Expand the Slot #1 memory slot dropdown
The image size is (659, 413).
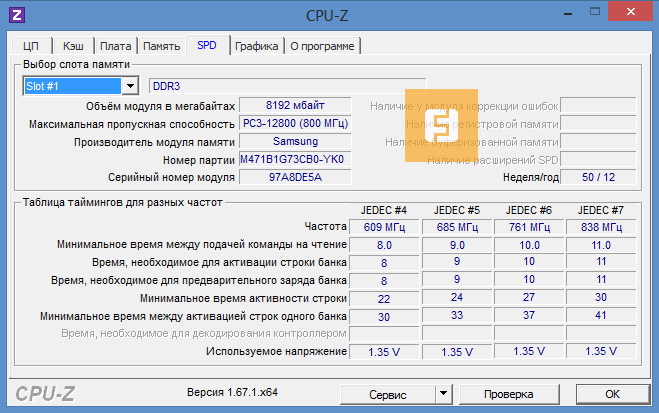click(x=129, y=86)
